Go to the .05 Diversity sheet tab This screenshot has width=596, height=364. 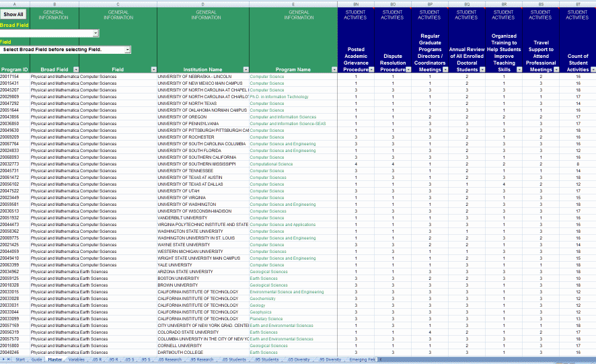(x=299, y=359)
